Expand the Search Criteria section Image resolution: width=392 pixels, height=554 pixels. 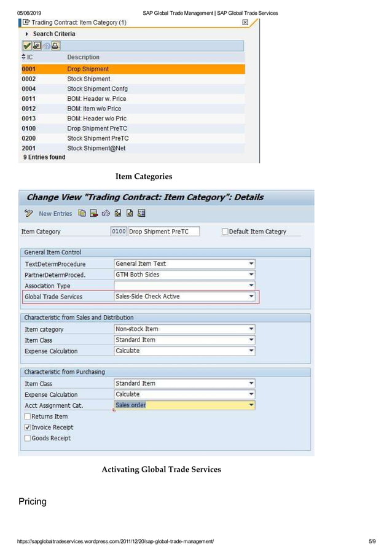26,34
